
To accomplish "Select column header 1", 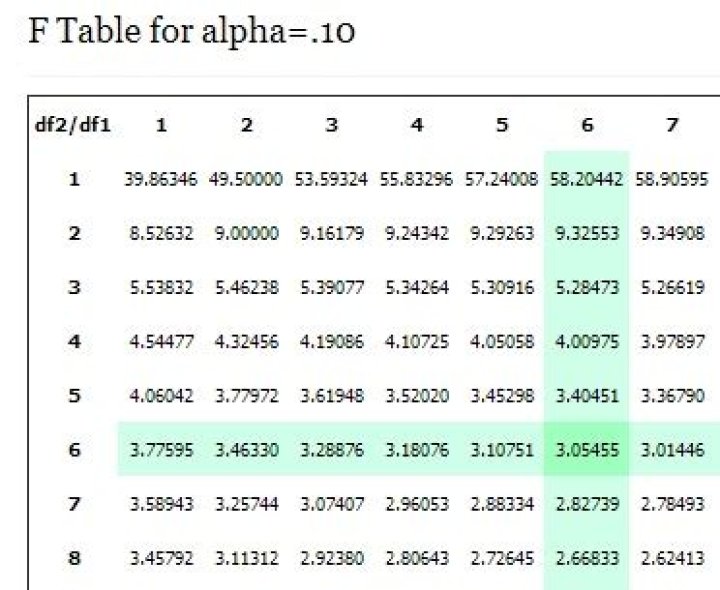I will (x=160, y=126).
